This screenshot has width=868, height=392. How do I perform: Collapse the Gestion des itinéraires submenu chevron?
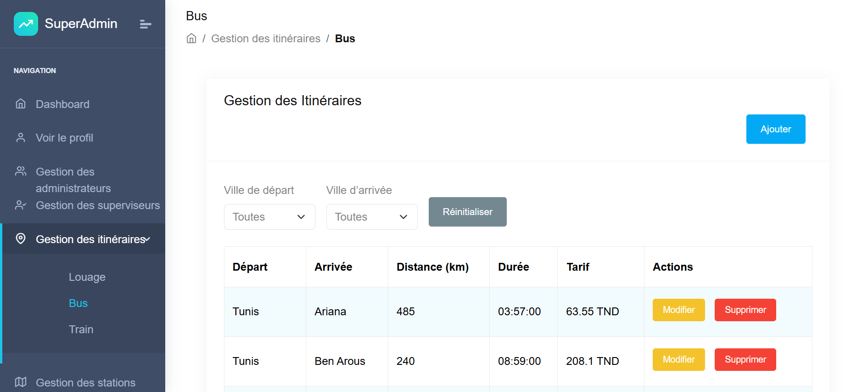coord(147,239)
